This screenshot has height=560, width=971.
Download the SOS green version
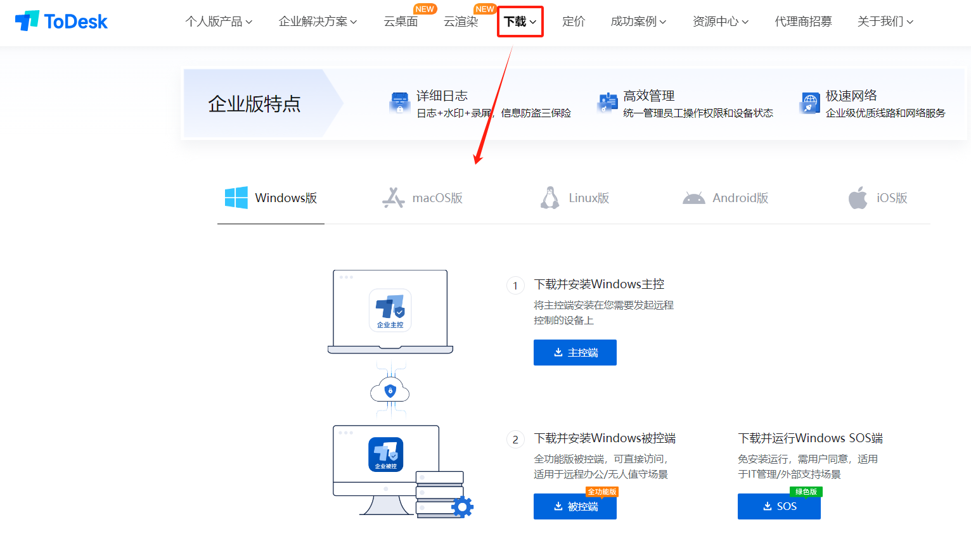pyautogui.click(x=779, y=507)
